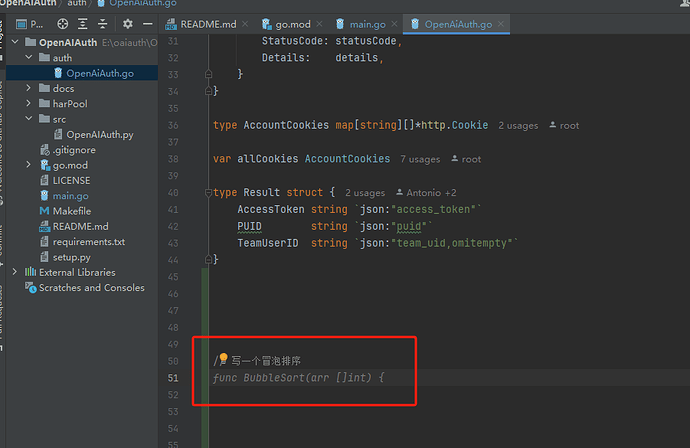690x448 pixels.
Task: Click the allCookies variable name
Action: point(268,159)
